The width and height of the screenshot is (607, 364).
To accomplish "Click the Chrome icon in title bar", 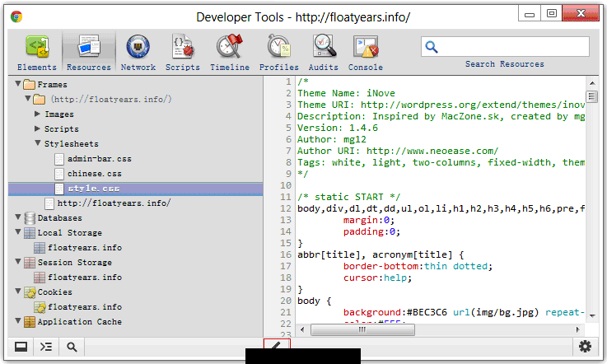I will (x=16, y=16).
